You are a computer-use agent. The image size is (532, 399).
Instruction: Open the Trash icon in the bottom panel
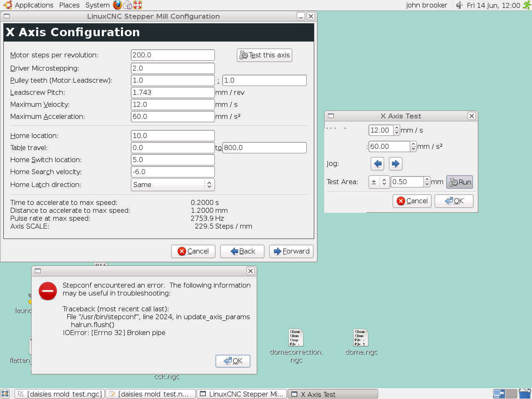pyautogui.click(x=525, y=394)
